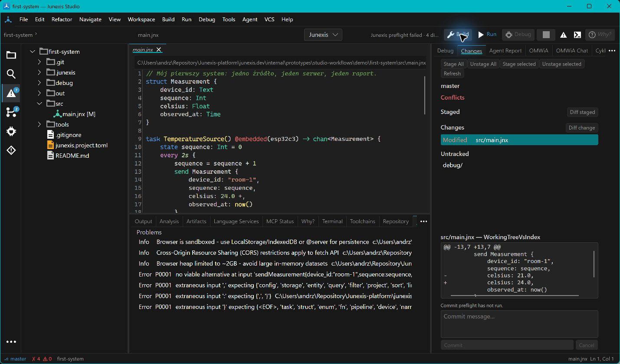Expand the tools folder in tree

[39, 124]
